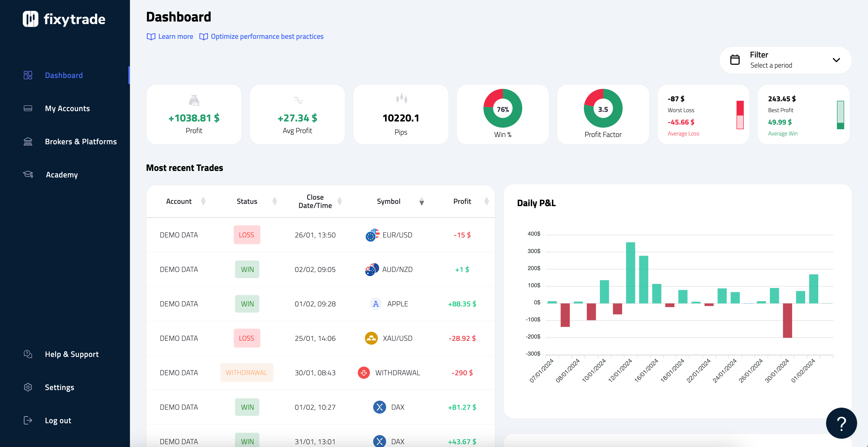Viewport: 868px width, 447px height.
Task: Click the Academy graduation cap icon
Action: pos(28,174)
